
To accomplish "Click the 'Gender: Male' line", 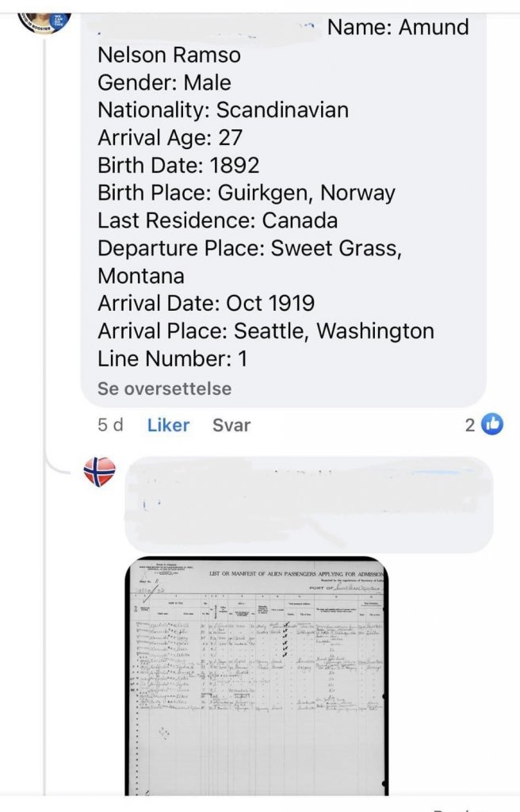I will [x=164, y=82].
